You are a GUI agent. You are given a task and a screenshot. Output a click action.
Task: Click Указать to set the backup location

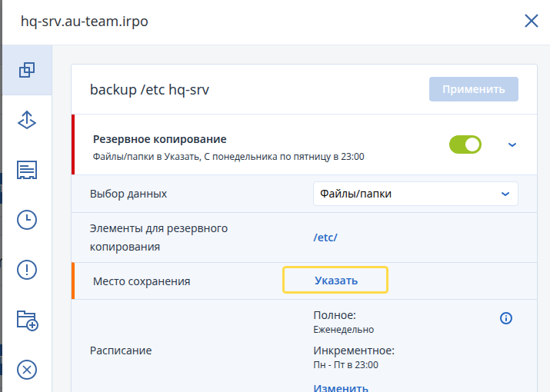click(335, 280)
